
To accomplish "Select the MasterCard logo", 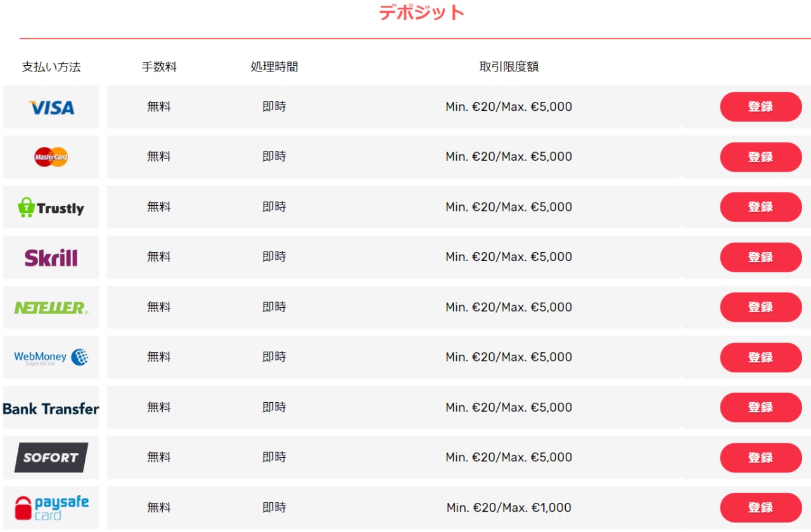I will (51, 156).
